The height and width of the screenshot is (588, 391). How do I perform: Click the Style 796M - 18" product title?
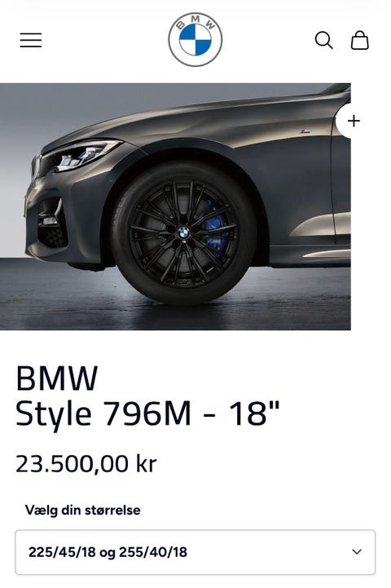click(x=148, y=413)
